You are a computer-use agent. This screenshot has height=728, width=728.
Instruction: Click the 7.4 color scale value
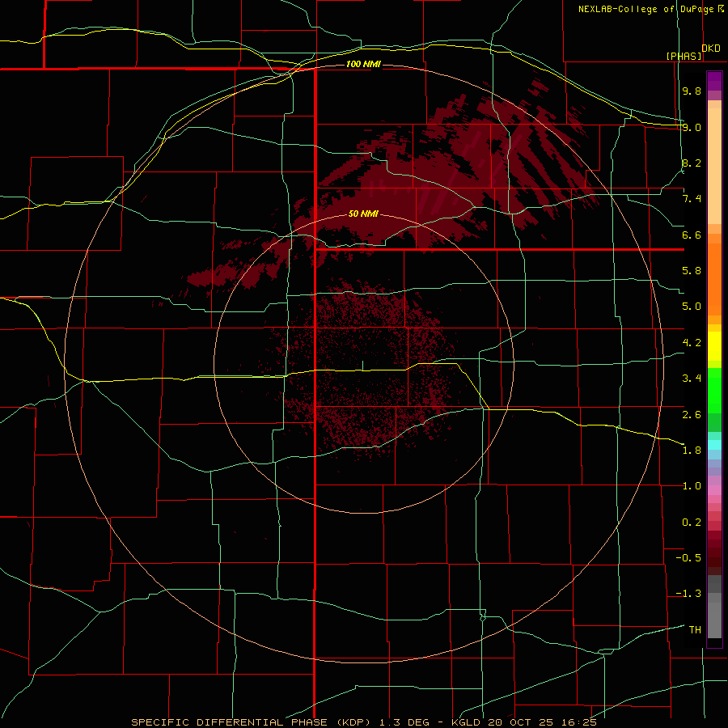click(x=692, y=199)
